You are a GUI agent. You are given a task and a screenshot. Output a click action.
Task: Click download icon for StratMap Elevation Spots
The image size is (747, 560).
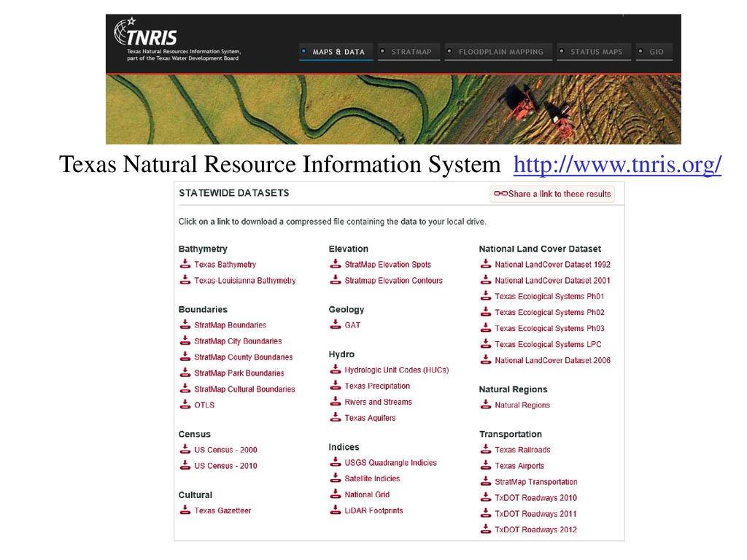pos(336,264)
